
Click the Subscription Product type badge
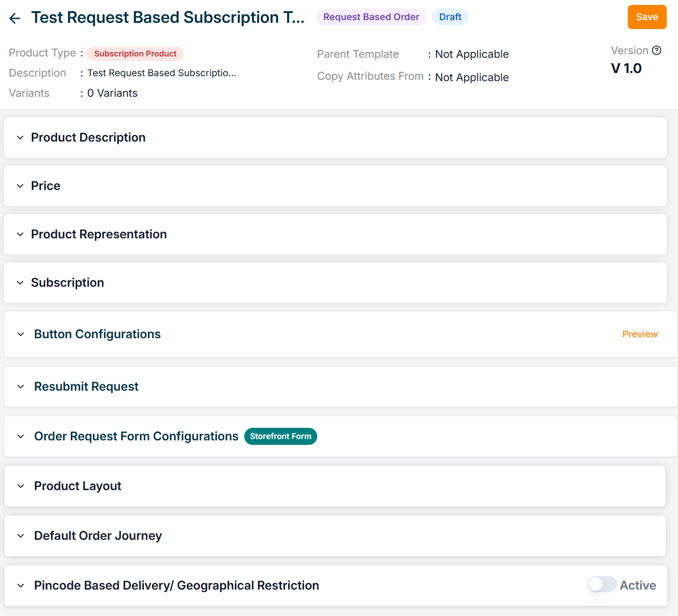(x=135, y=54)
